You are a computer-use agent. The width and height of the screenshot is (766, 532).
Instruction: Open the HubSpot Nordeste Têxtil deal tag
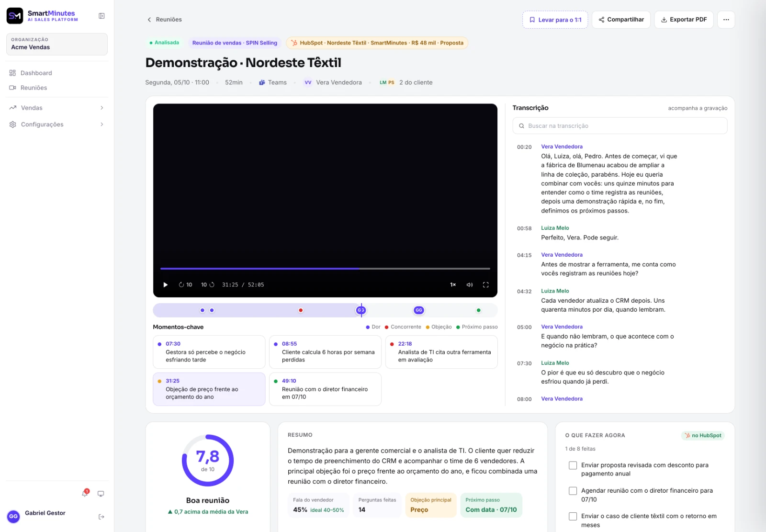377,43
